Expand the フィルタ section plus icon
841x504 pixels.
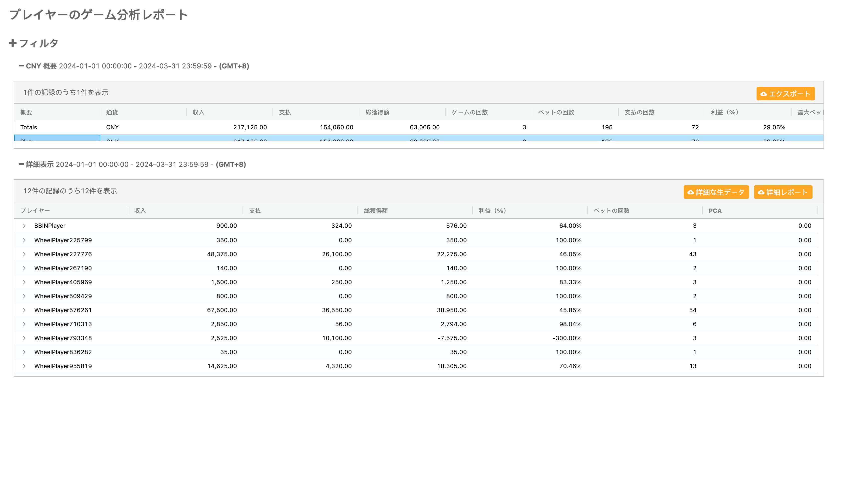[x=12, y=43]
